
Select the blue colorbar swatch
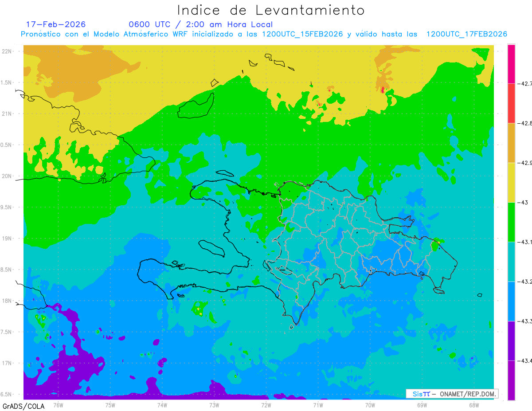(x=511, y=301)
